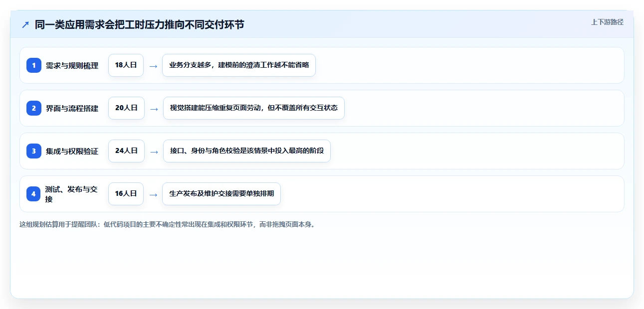Click the 24人日 effort chip
644x309 pixels.
[x=126, y=151]
